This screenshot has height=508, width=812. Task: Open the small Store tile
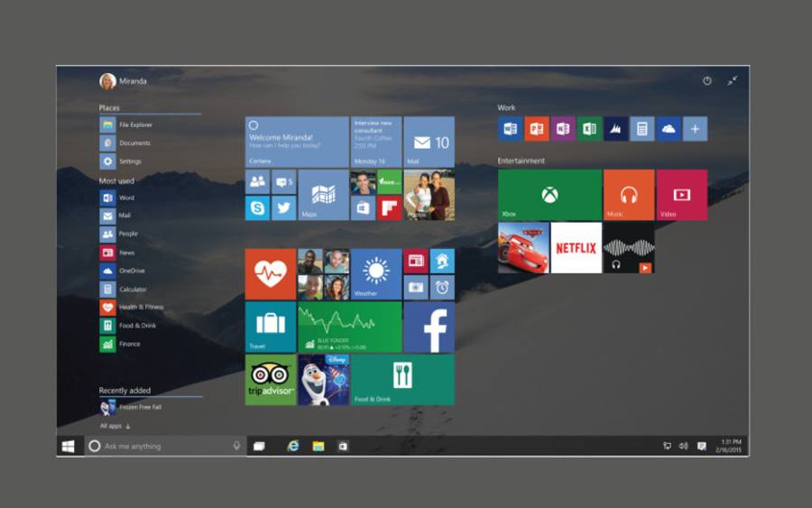coord(363,208)
